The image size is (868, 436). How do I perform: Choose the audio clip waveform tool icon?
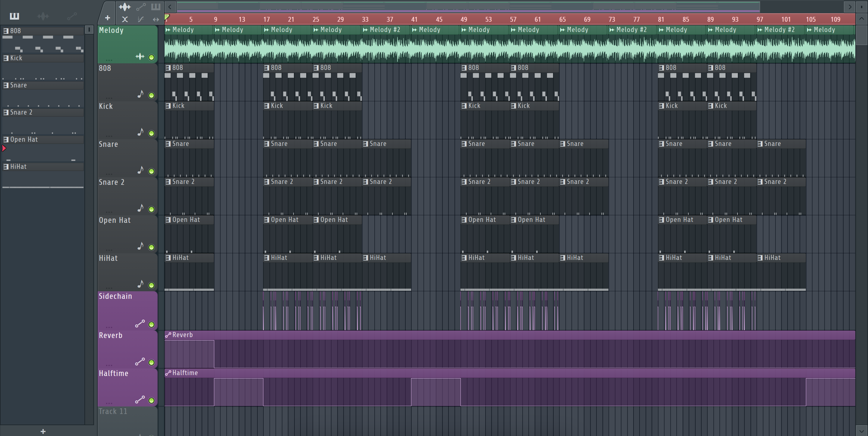click(125, 7)
